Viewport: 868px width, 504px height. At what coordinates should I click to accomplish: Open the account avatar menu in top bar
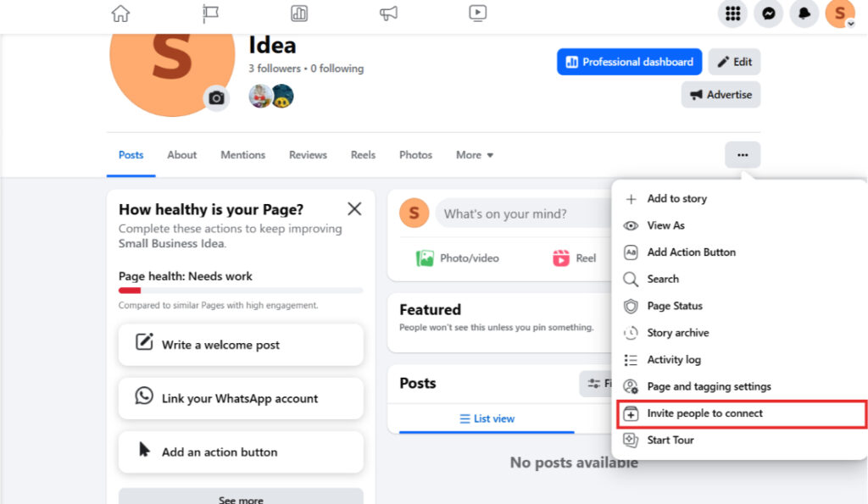click(x=840, y=14)
